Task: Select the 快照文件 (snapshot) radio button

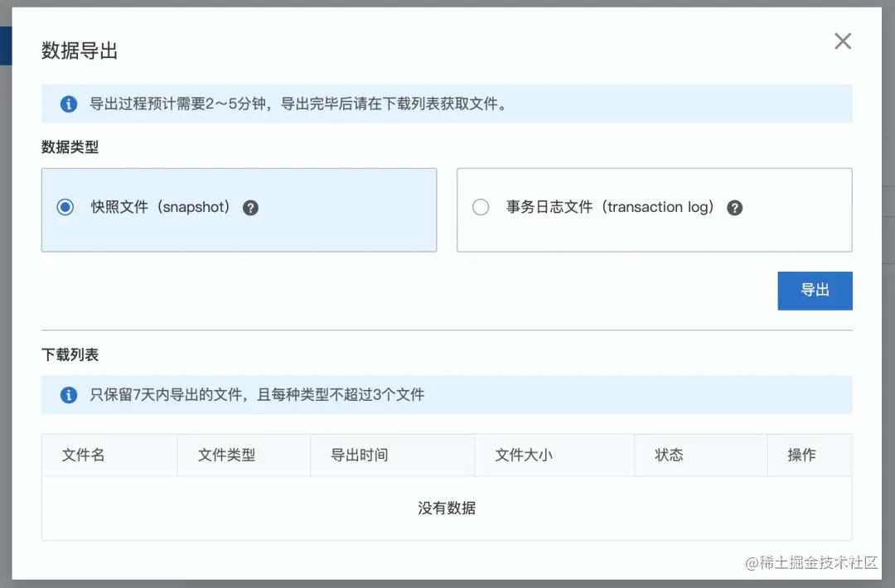Action: [x=65, y=207]
